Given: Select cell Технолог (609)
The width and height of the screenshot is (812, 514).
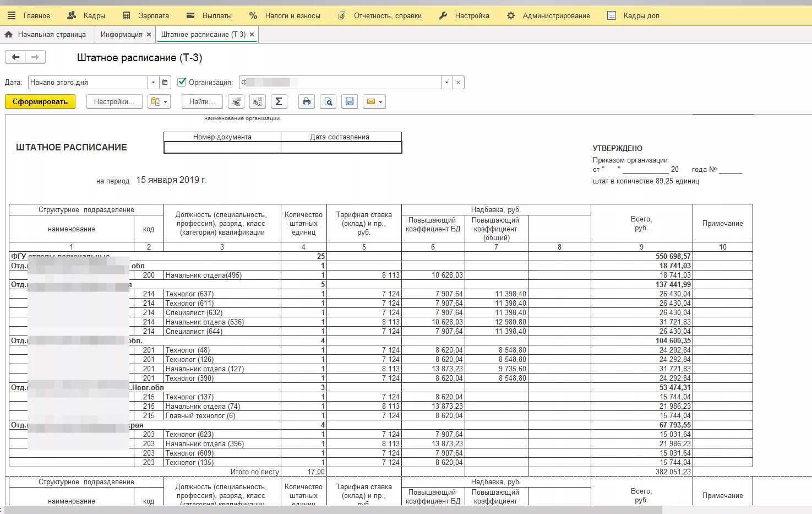Looking at the screenshot, I should [222, 453].
